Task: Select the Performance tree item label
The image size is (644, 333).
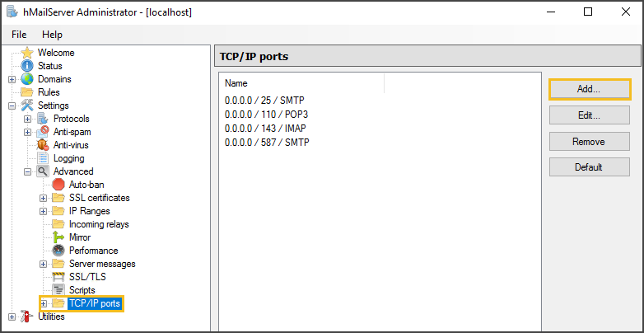Action: [x=93, y=251]
